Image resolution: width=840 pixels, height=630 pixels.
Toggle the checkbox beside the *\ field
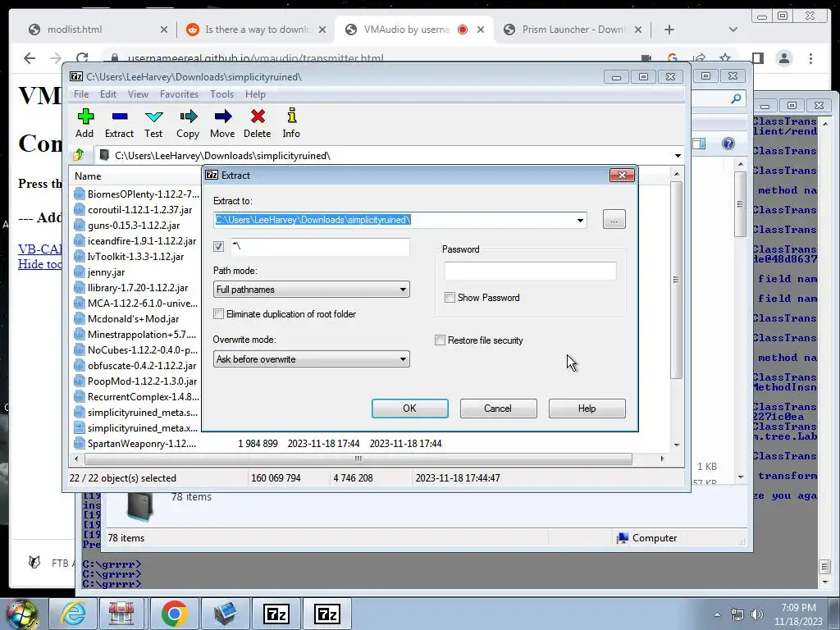218,246
